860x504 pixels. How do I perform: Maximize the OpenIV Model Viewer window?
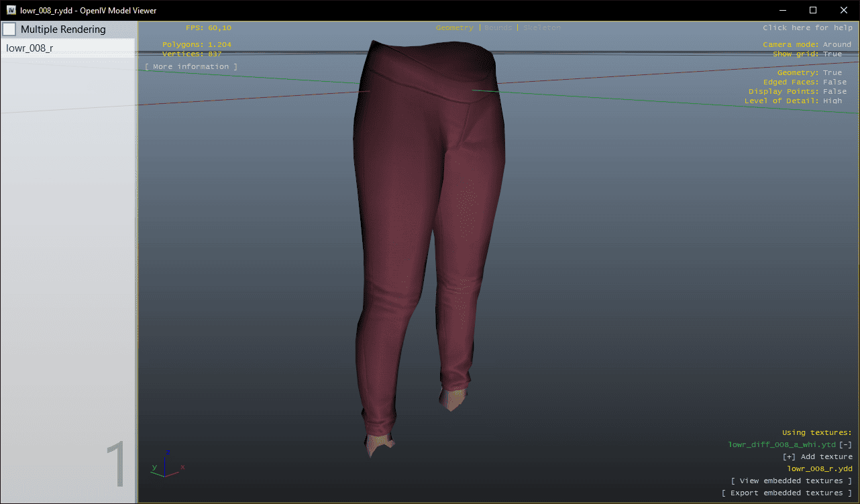813,10
